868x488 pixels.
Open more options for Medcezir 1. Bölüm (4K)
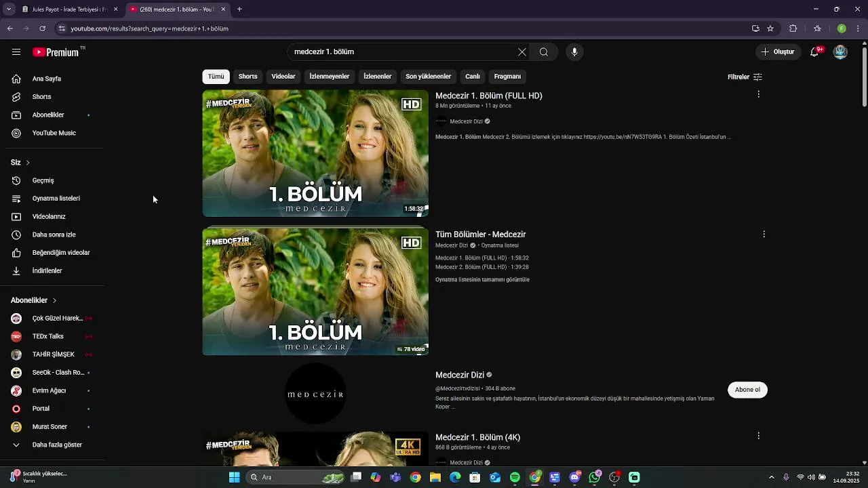pyautogui.click(x=758, y=436)
